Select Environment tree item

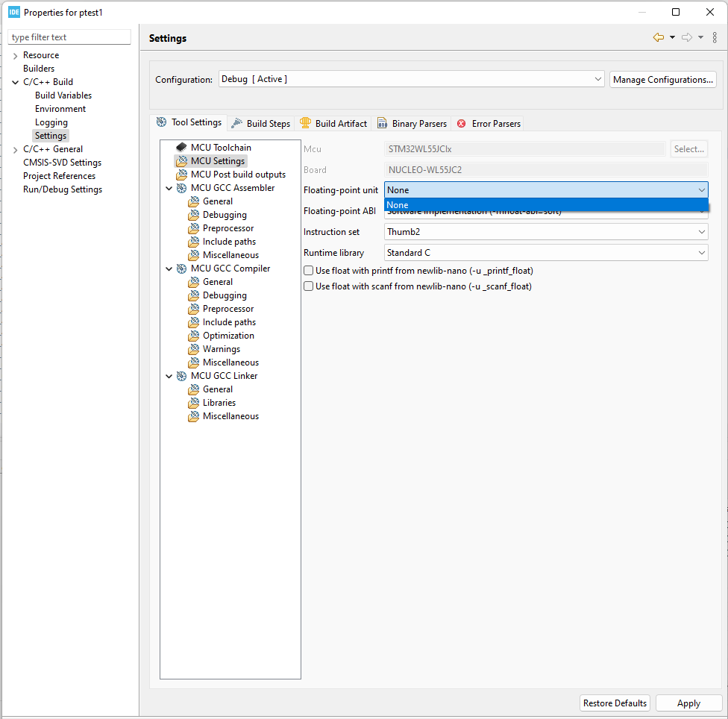pos(60,109)
